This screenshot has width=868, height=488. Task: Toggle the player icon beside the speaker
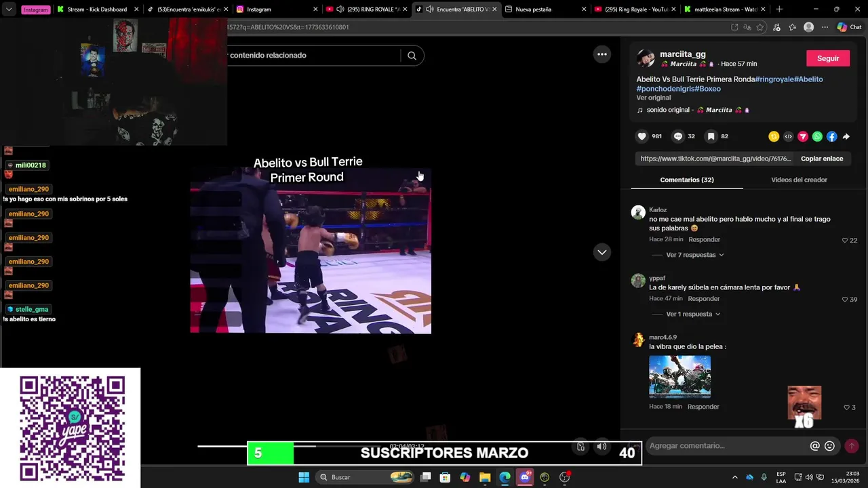(x=580, y=446)
